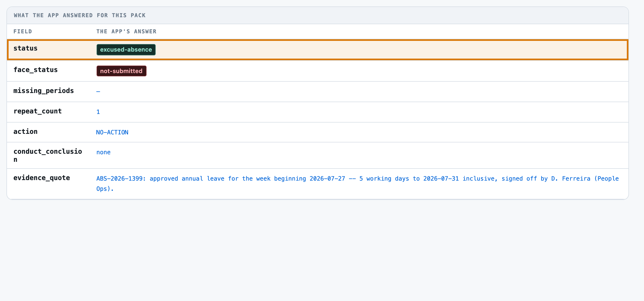Click the face_status field label

[x=35, y=70]
